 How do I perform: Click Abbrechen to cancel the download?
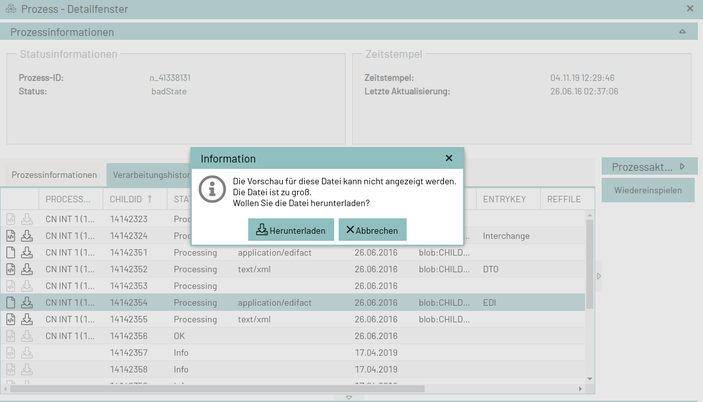[372, 230]
